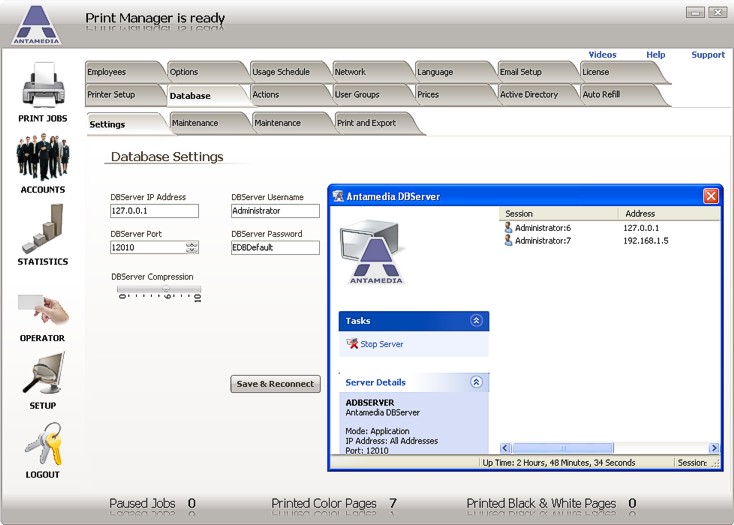Open the Language tab
Image resolution: width=734 pixels, height=525 pixels.
[455, 72]
